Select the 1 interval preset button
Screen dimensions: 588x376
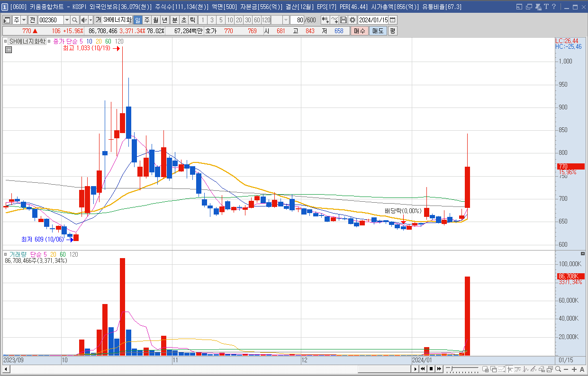(x=203, y=20)
